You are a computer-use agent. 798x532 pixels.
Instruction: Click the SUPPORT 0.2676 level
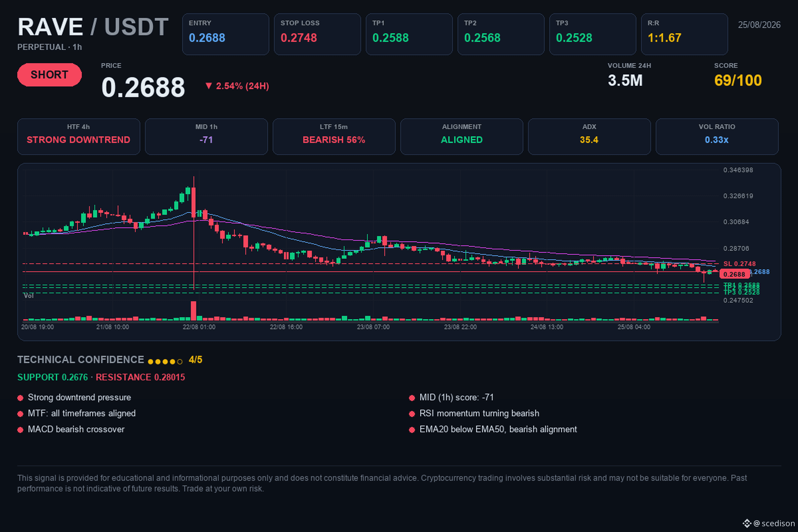[53, 377]
